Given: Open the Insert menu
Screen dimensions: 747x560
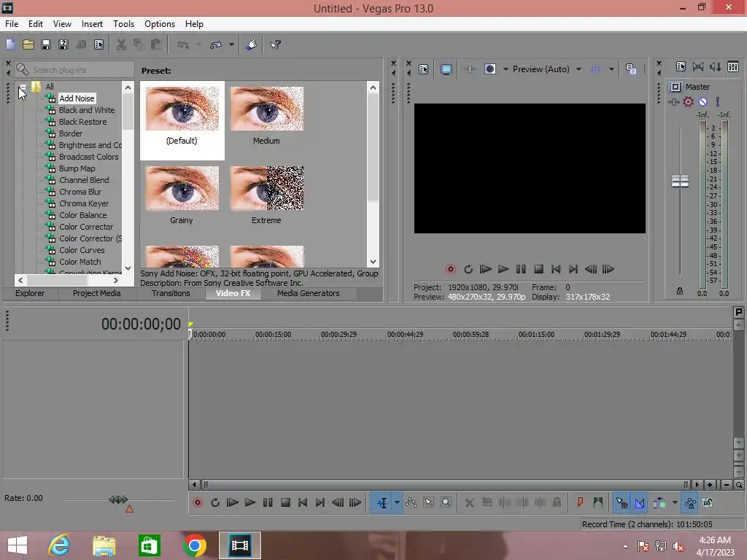Looking at the screenshot, I should (92, 24).
